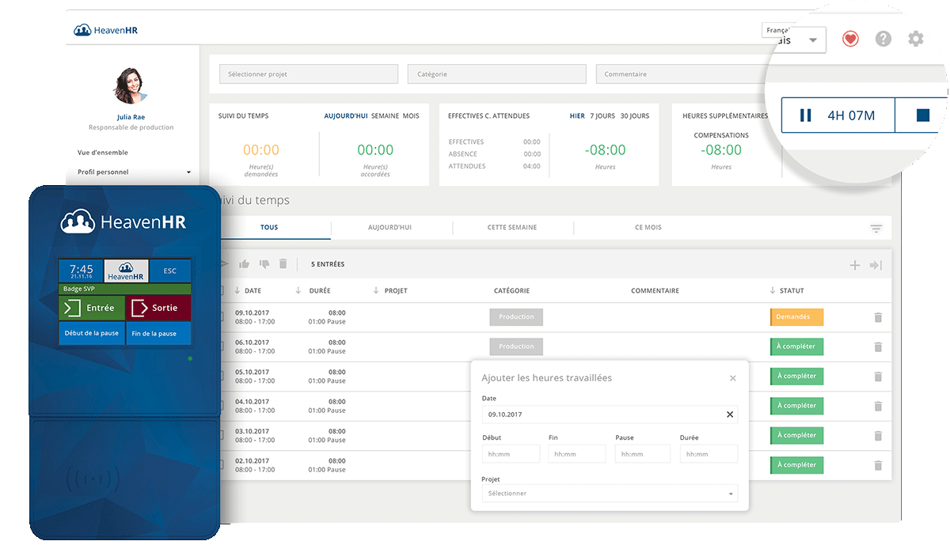This screenshot has width=950, height=560.
Task: Select HIER in the Effectives c. attendues card
Action: click(577, 116)
